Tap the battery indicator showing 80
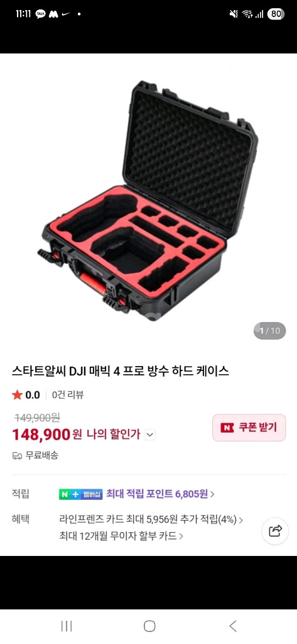 (x=276, y=14)
